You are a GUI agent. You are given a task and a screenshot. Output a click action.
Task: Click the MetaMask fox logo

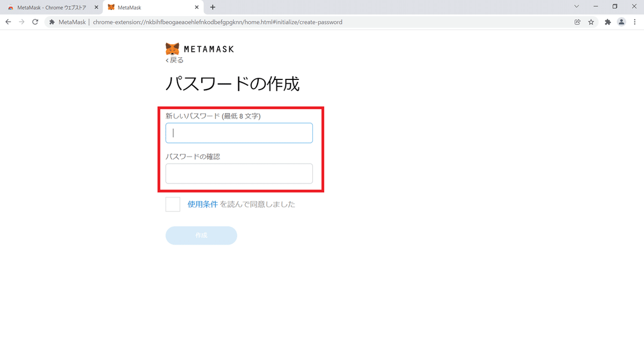click(171, 49)
